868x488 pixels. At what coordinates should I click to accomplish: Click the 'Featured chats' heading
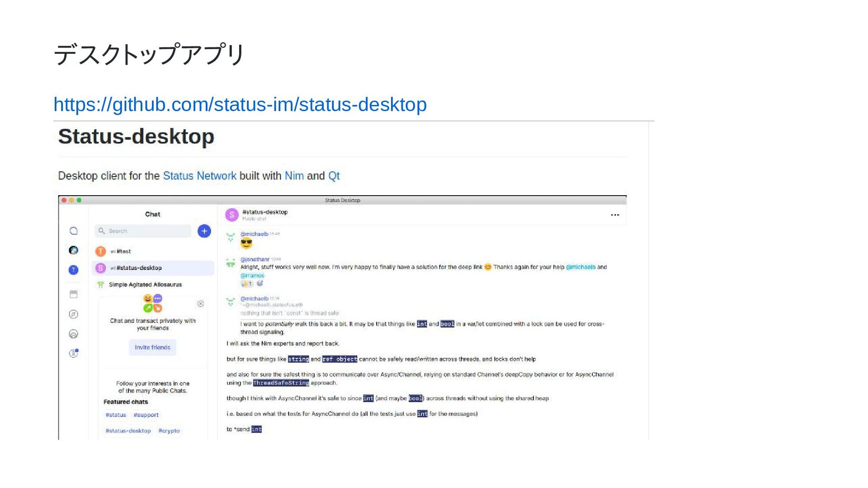coord(126,402)
